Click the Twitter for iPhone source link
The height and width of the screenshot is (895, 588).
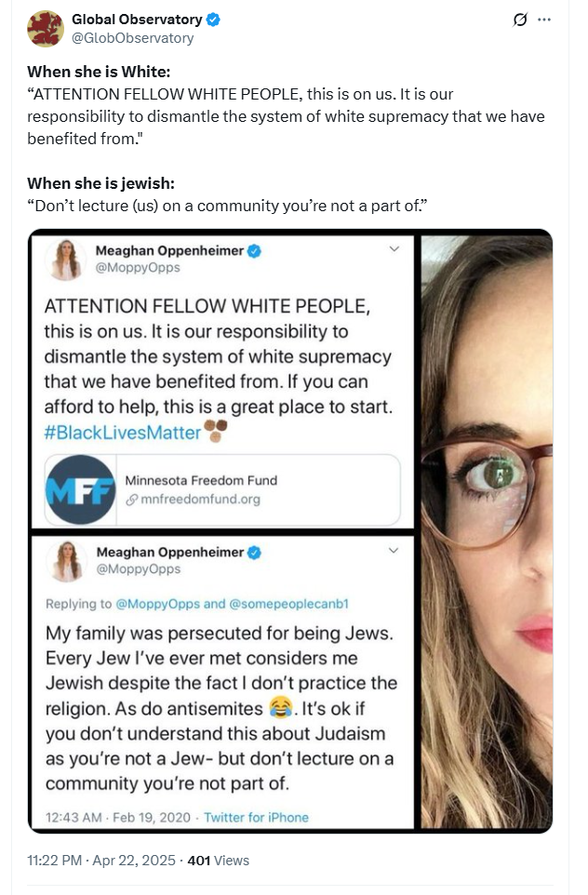coord(257,818)
